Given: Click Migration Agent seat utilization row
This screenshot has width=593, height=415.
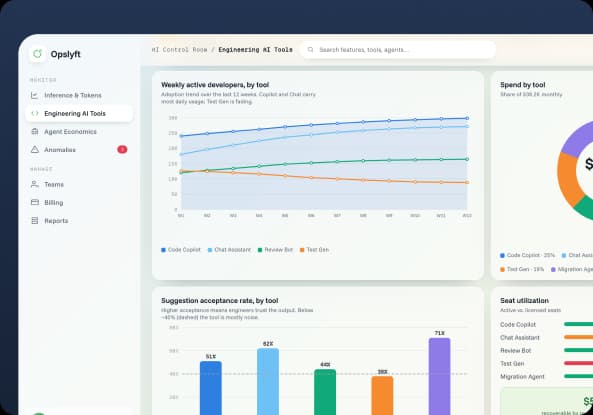Looking at the screenshot, I should [x=546, y=377].
